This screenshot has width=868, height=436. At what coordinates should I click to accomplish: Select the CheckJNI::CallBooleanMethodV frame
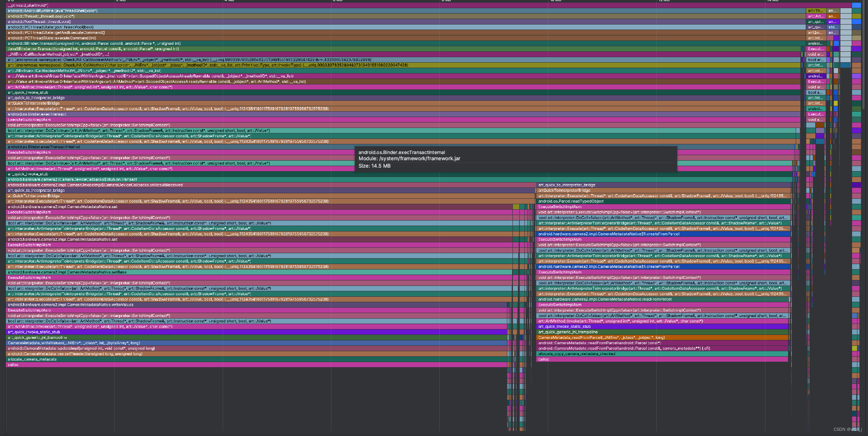point(403,60)
